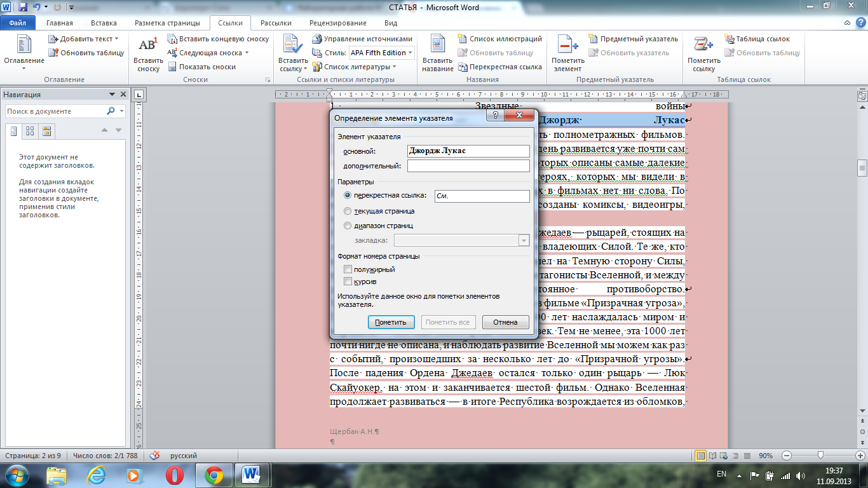Click the основной input field
This screenshot has width=868, height=488.
[x=468, y=151]
